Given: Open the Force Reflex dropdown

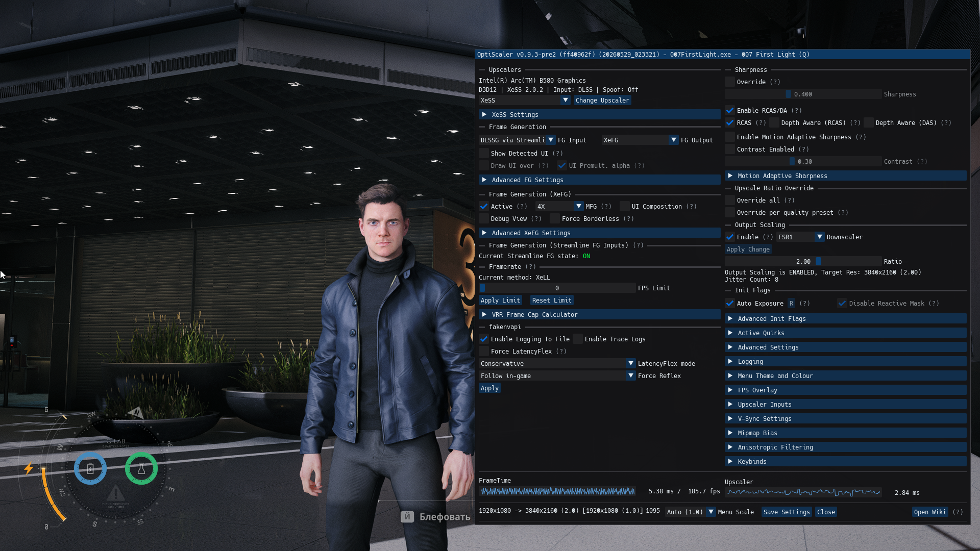Looking at the screenshot, I should [557, 376].
